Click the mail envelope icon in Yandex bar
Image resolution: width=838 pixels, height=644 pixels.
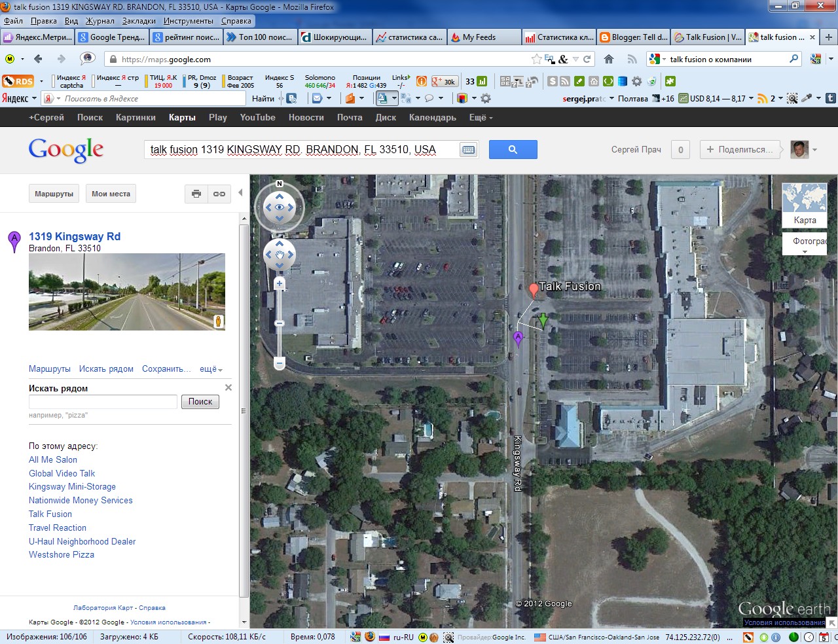317,98
